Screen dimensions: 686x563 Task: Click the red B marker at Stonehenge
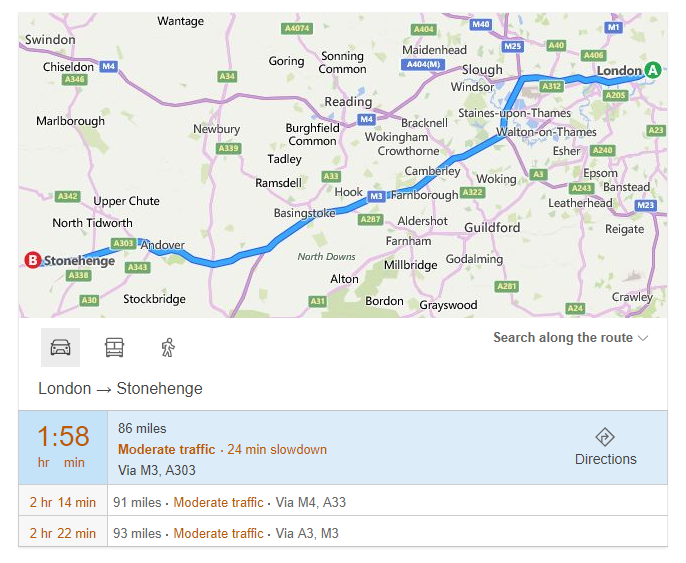(x=33, y=260)
